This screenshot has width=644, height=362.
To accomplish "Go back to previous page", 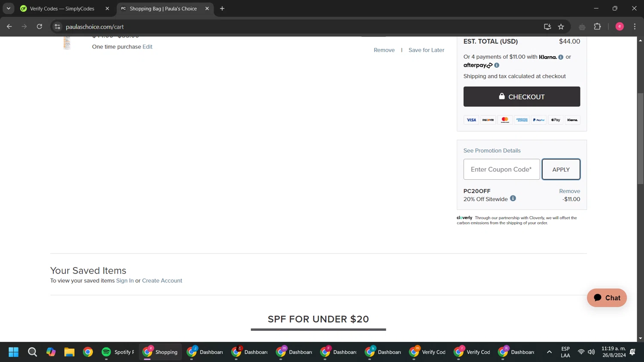I will 9,27.
